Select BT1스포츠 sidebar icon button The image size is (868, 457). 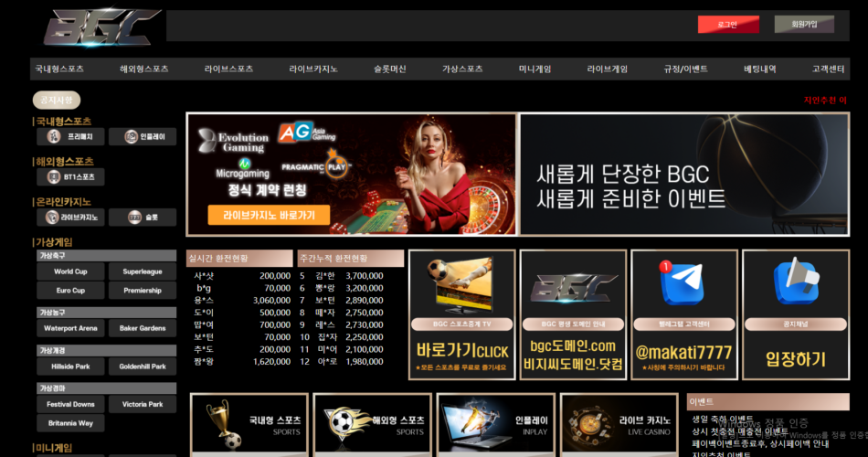tap(69, 177)
